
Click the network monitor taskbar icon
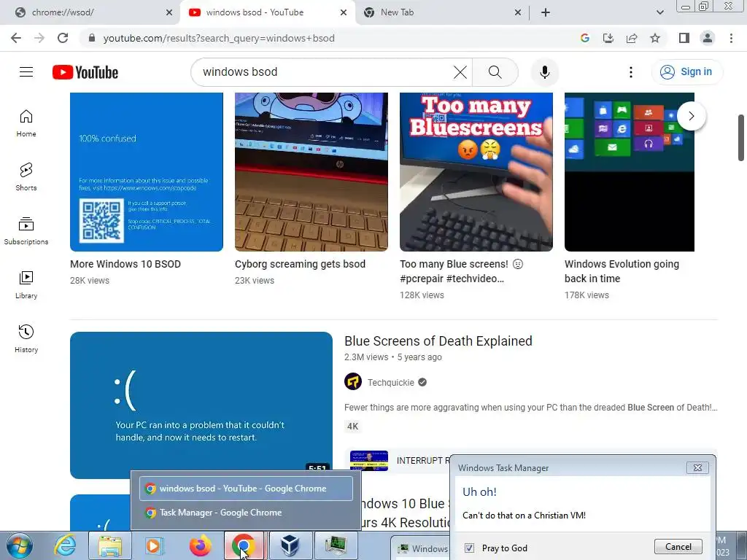[336, 545]
